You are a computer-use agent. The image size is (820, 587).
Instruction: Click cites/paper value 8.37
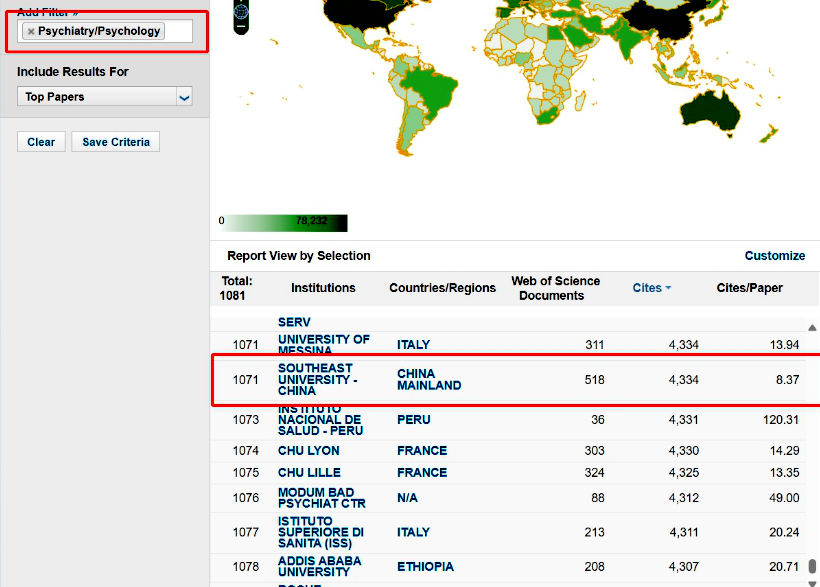pos(788,379)
